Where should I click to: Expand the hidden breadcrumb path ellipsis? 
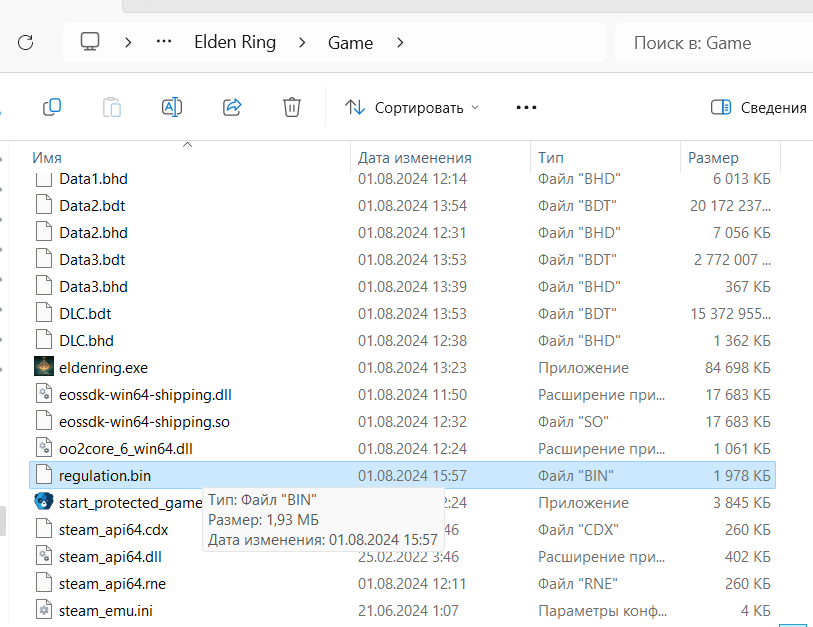coord(164,42)
